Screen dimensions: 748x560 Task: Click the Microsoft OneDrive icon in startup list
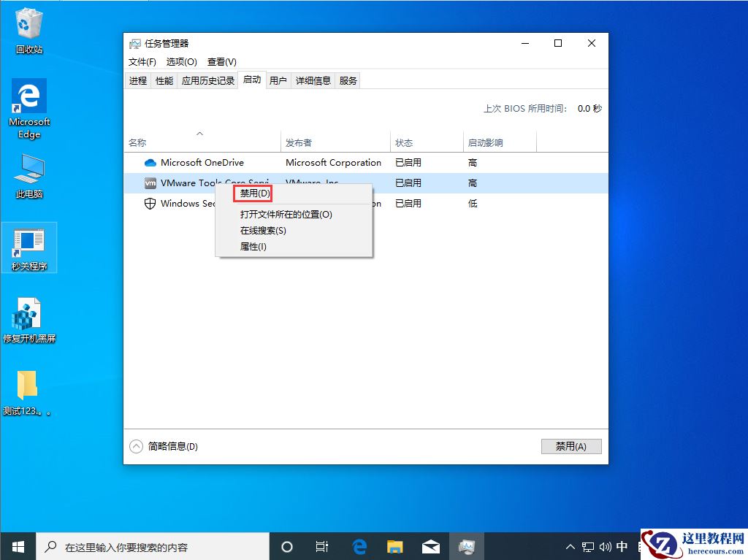coord(150,162)
